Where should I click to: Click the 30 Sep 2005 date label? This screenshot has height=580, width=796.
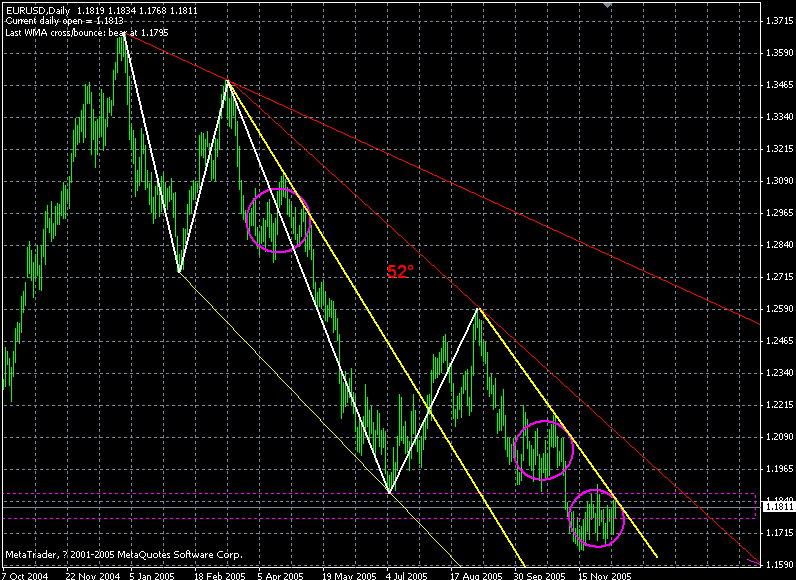pos(540,575)
